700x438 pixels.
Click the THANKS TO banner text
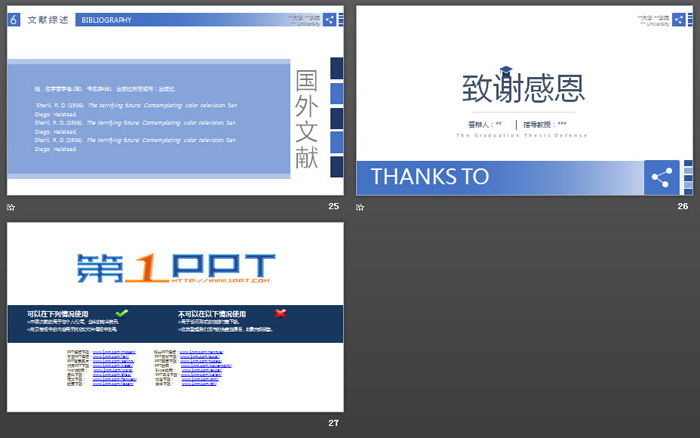430,176
